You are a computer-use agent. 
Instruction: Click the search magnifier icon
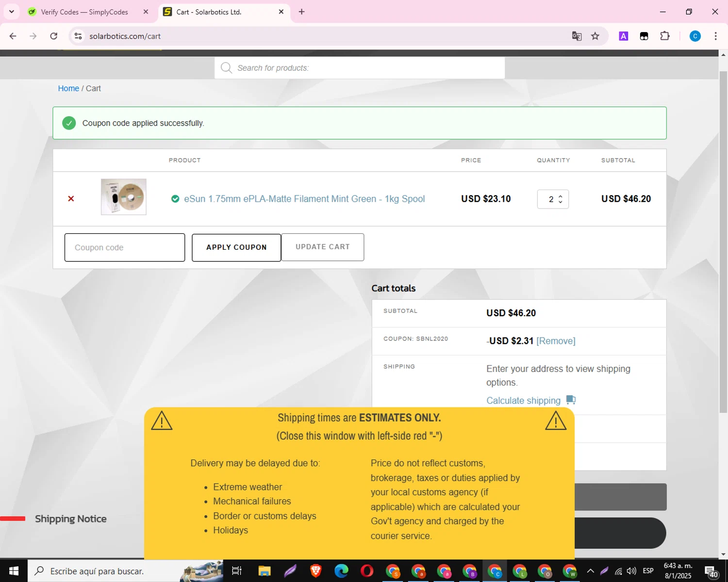(x=226, y=68)
